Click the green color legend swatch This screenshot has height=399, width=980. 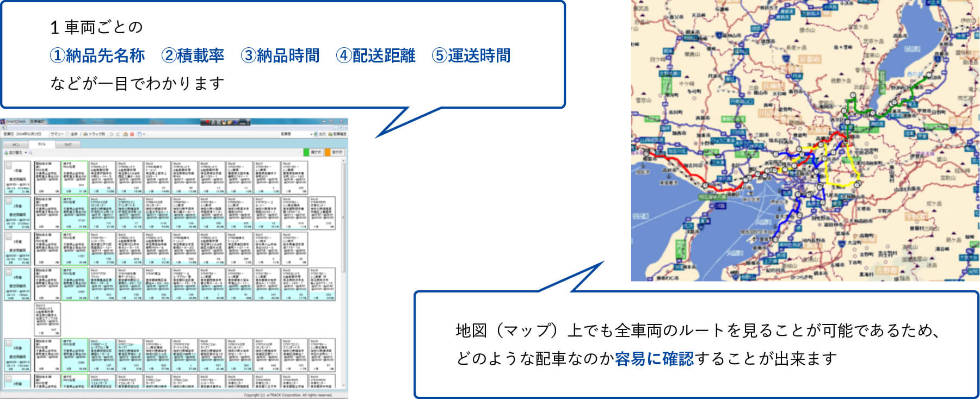point(306,153)
